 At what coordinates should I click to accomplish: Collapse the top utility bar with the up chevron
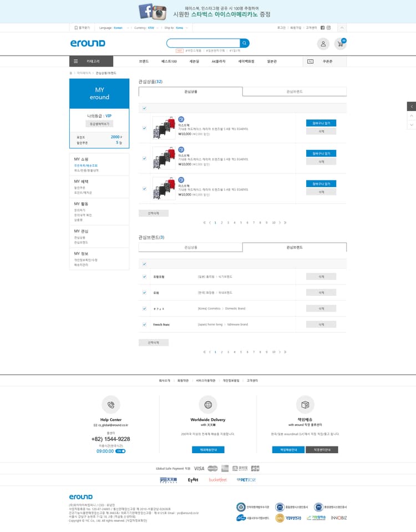point(342,28)
